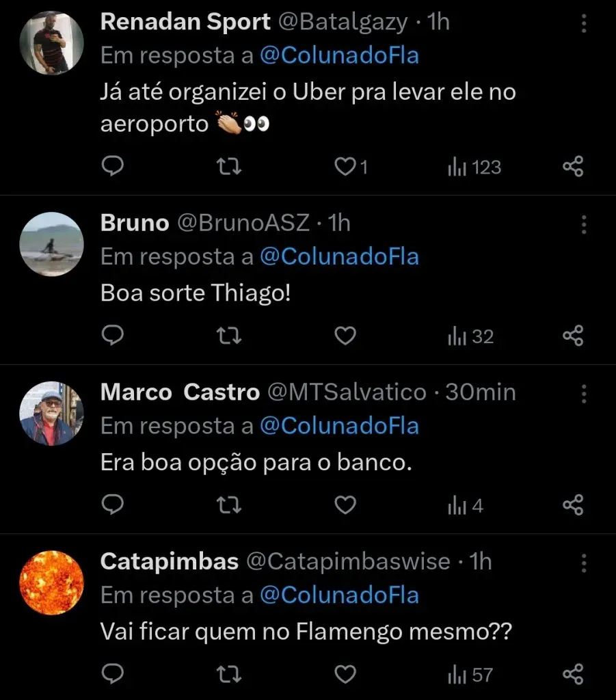The image size is (616, 700).
Task: Open the @ColunadoFla link in Catapimbas' reply
Action: click(x=341, y=595)
